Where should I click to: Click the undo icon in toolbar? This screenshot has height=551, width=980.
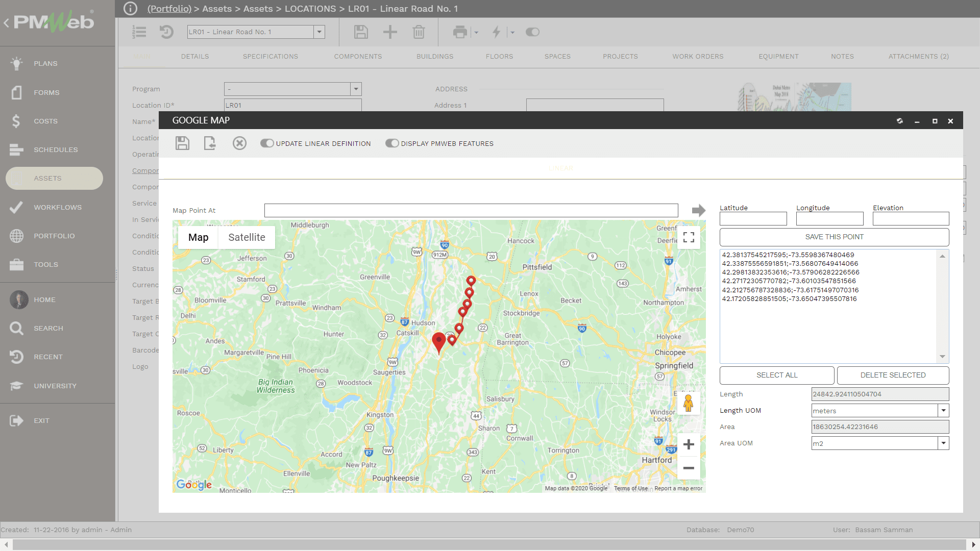coord(166,32)
